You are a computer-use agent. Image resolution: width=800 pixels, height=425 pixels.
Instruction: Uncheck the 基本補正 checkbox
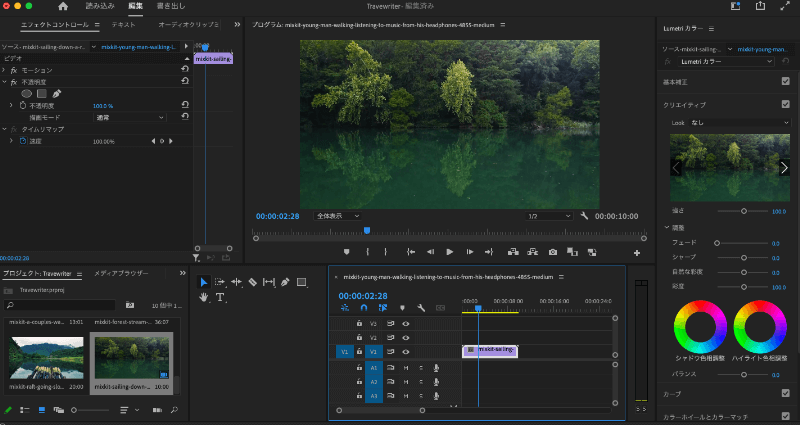[x=785, y=81]
